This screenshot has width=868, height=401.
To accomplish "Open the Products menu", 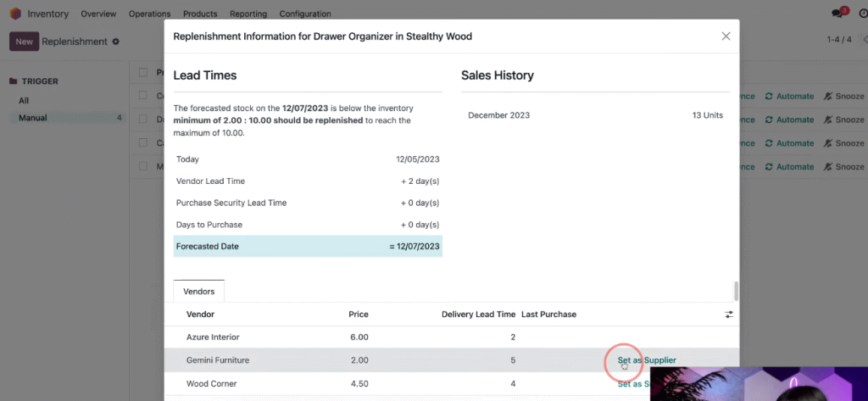I will tap(200, 14).
